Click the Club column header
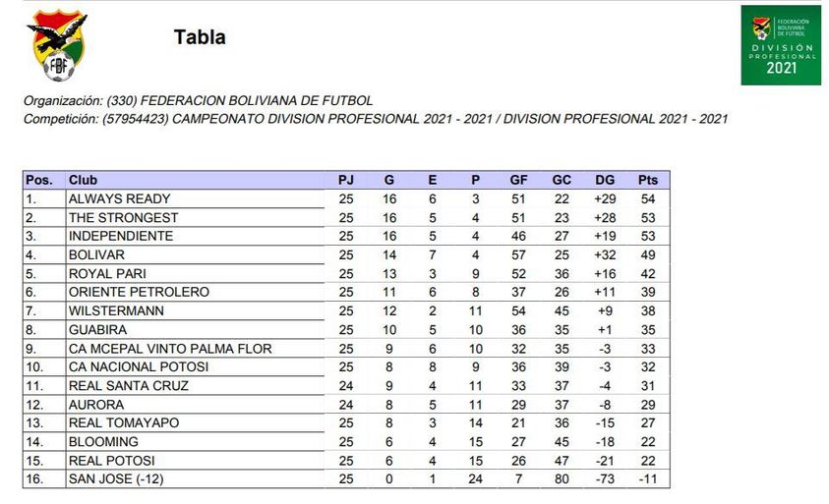Image resolution: width=829 pixels, height=504 pixels. [x=83, y=180]
